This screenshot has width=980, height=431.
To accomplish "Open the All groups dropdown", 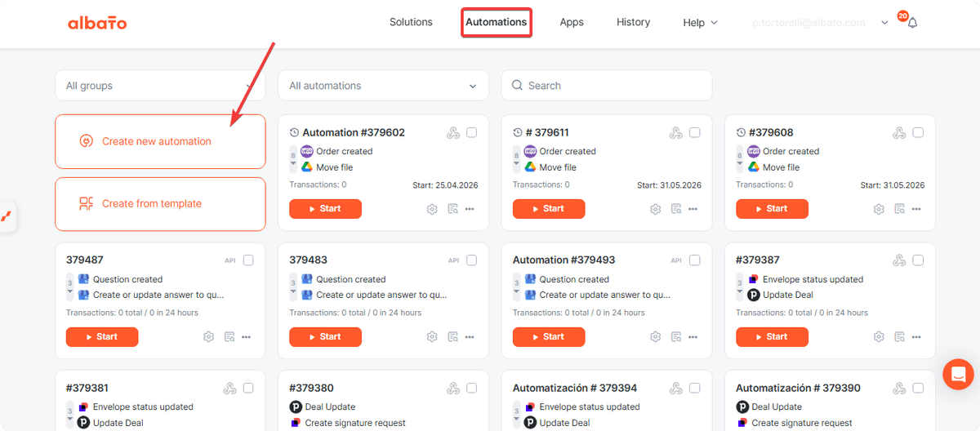I will point(160,86).
